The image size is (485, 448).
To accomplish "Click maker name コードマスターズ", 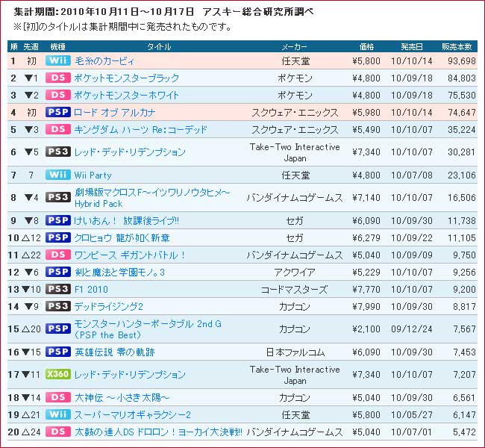I will click(x=294, y=290).
